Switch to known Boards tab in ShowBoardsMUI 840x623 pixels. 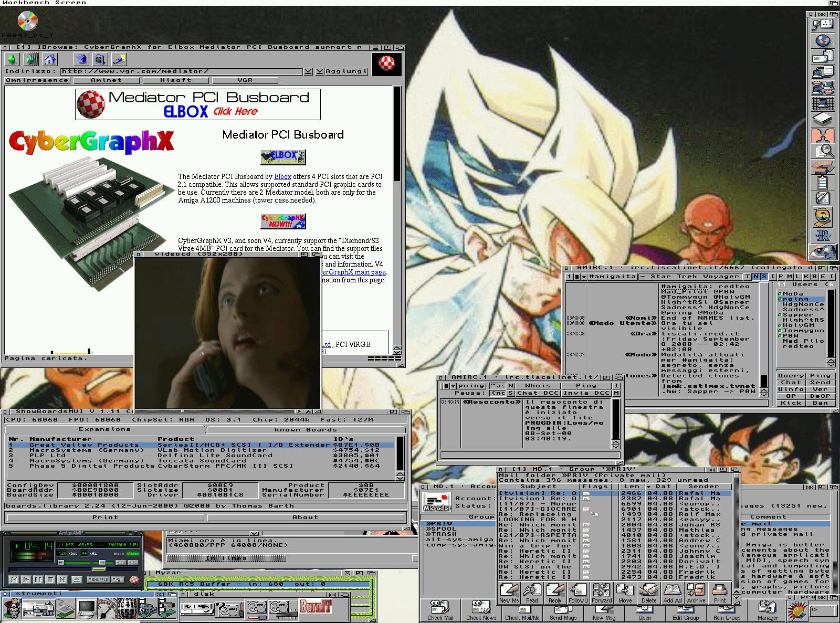pyautogui.click(x=306, y=429)
